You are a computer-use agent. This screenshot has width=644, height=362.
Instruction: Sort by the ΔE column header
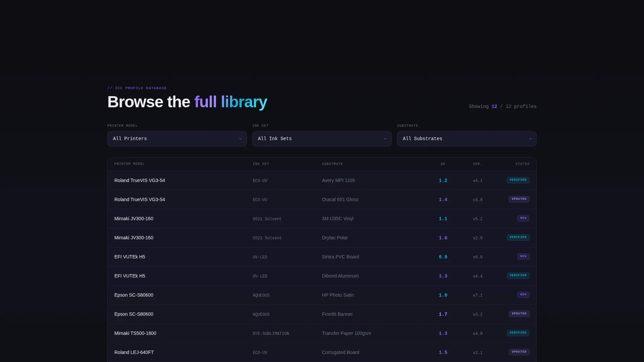point(443,164)
